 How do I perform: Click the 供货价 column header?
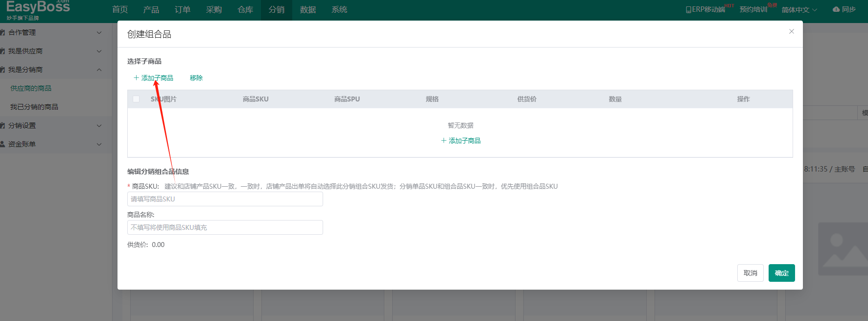coord(527,99)
